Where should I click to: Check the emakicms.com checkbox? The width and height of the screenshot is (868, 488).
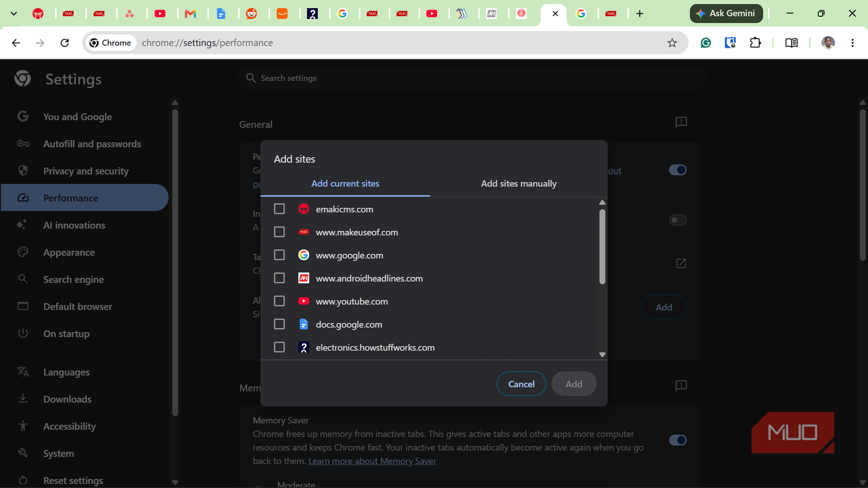[x=279, y=209]
